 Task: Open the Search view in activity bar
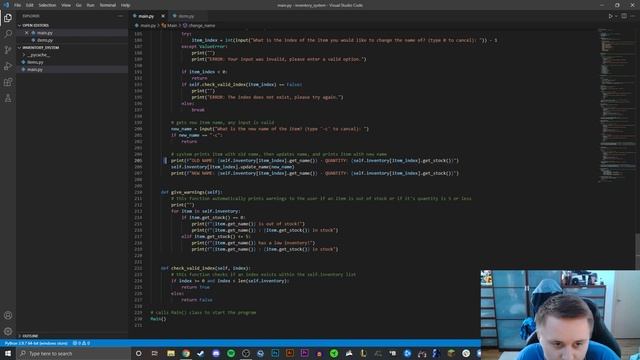8,33
